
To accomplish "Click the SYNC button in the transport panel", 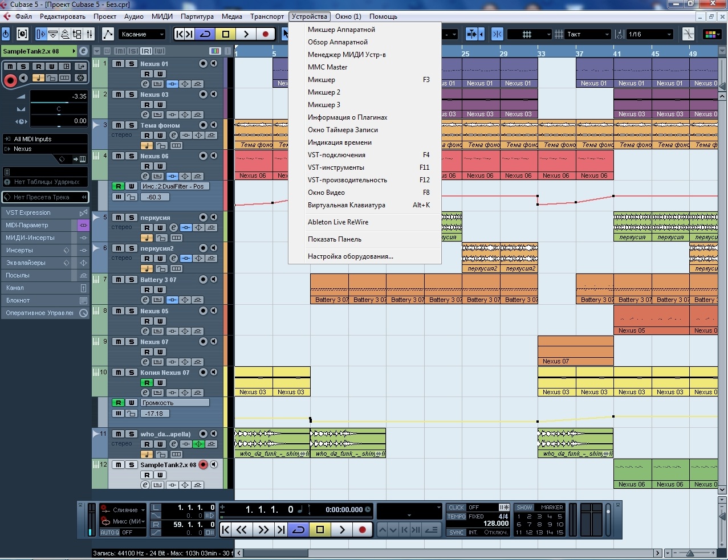I will [x=456, y=533].
